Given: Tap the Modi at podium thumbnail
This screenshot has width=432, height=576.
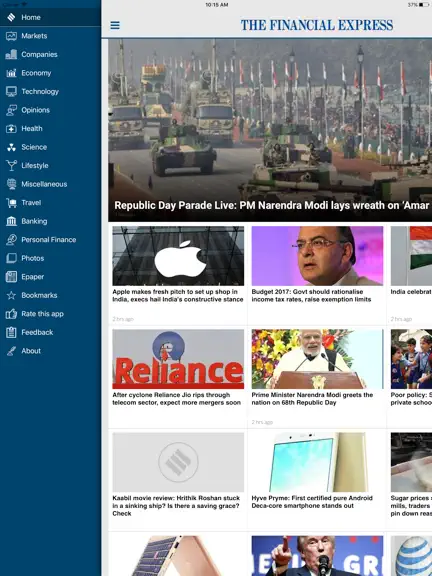Looking at the screenshot, I should pyautogui.click(x=317, y=359).
